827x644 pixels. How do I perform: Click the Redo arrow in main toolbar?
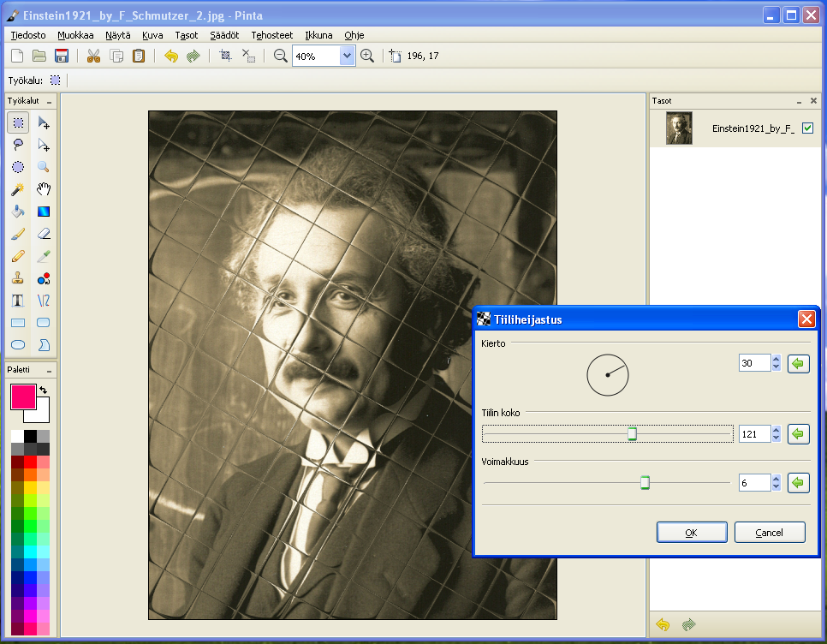coord(193,56)
